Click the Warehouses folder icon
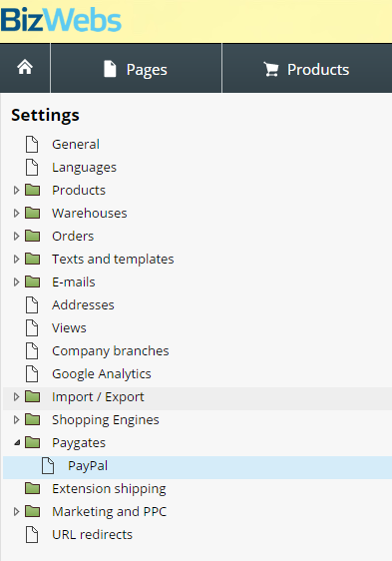This screenshot has width=392, height=561. coord(33,213)
